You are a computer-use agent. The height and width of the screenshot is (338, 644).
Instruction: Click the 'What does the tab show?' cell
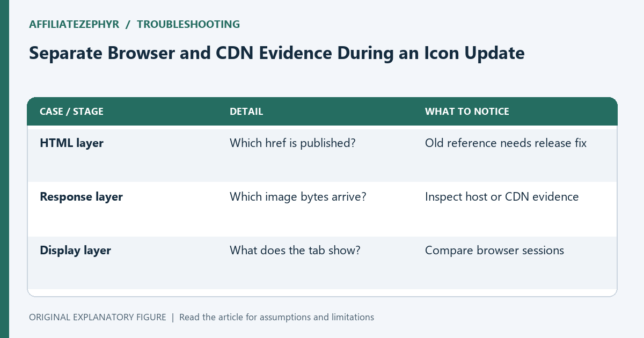(295, 251)
